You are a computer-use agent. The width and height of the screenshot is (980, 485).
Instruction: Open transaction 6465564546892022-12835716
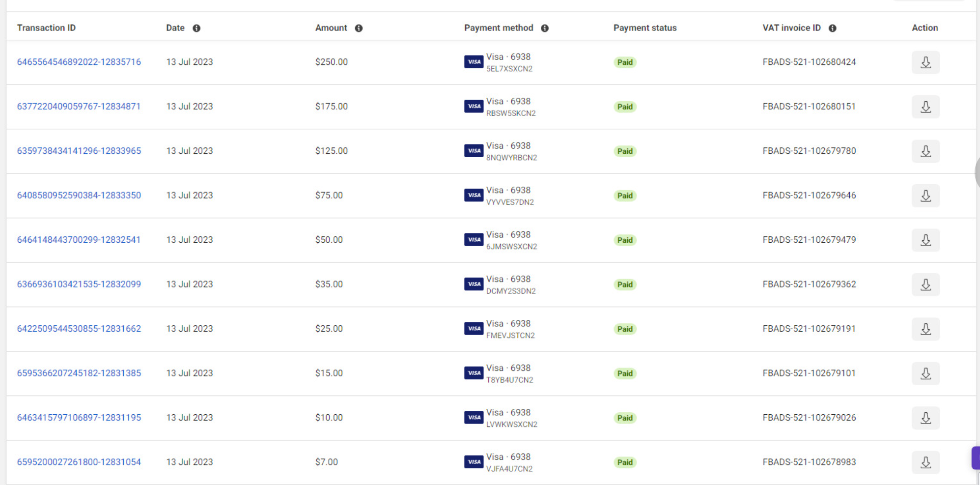(79, 62)
